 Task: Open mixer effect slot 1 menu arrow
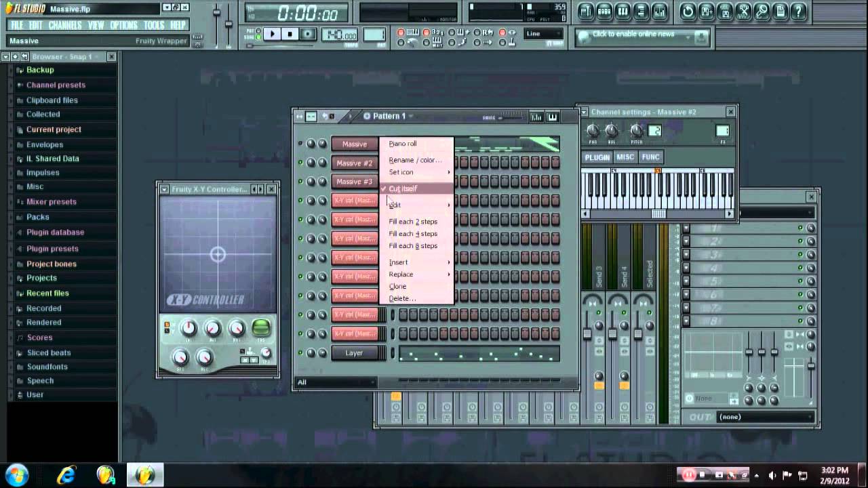tap(686, 228)
